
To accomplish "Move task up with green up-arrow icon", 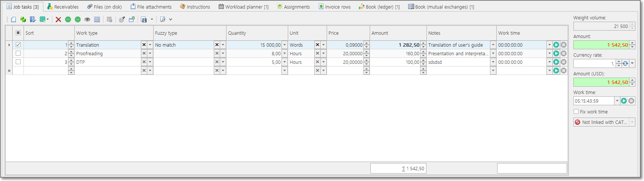I will pyautogui.click(x=68, y=19).
